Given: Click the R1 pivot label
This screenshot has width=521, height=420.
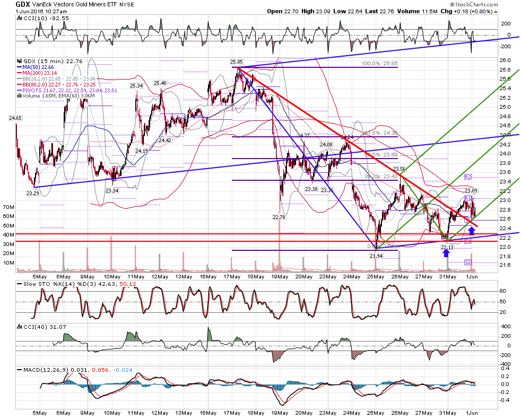Looking at the screenshot, I should click(x=468, y=198).
